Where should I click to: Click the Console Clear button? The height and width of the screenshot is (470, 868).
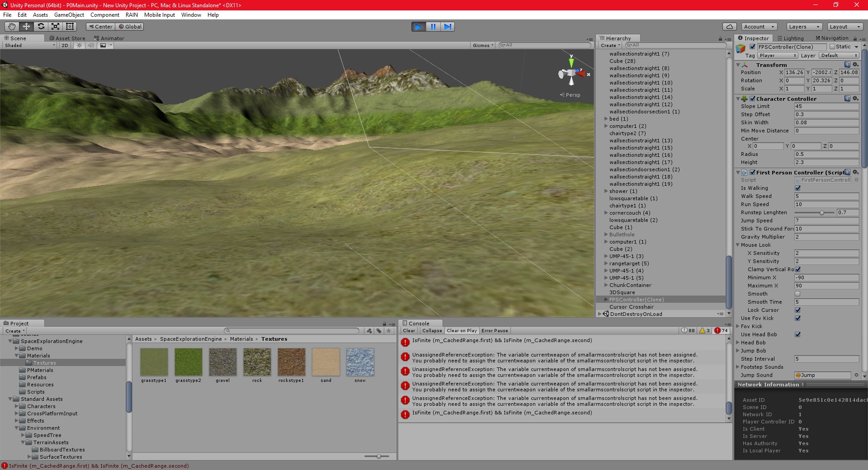(x=409, y=331)
